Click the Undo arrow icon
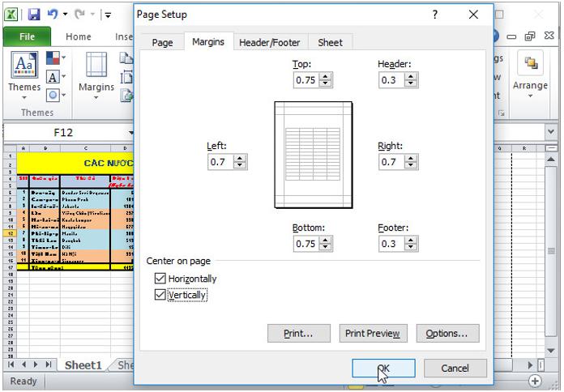Image resolution: width=564 pixels, height=392 pixels. tap(53, 15)
